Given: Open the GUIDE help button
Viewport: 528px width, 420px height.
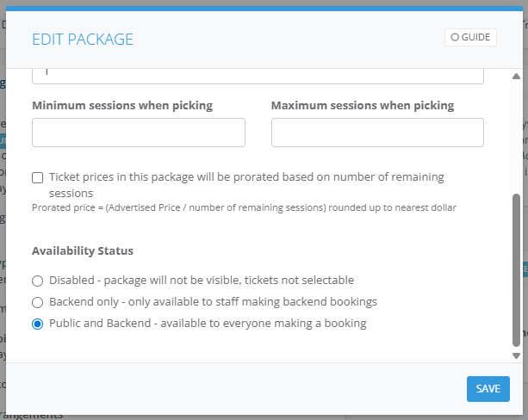Looking at the screenshot, I should (470, 38).
